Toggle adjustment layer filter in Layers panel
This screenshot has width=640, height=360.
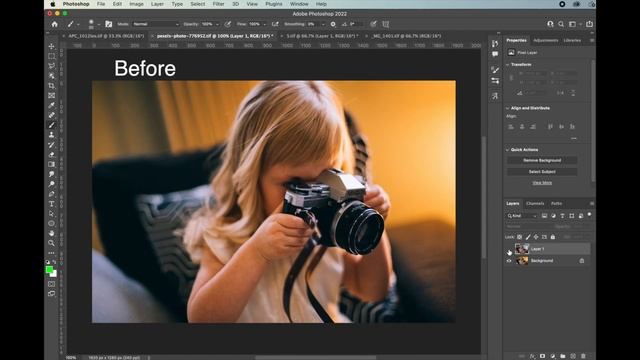[x=553, y=216]
